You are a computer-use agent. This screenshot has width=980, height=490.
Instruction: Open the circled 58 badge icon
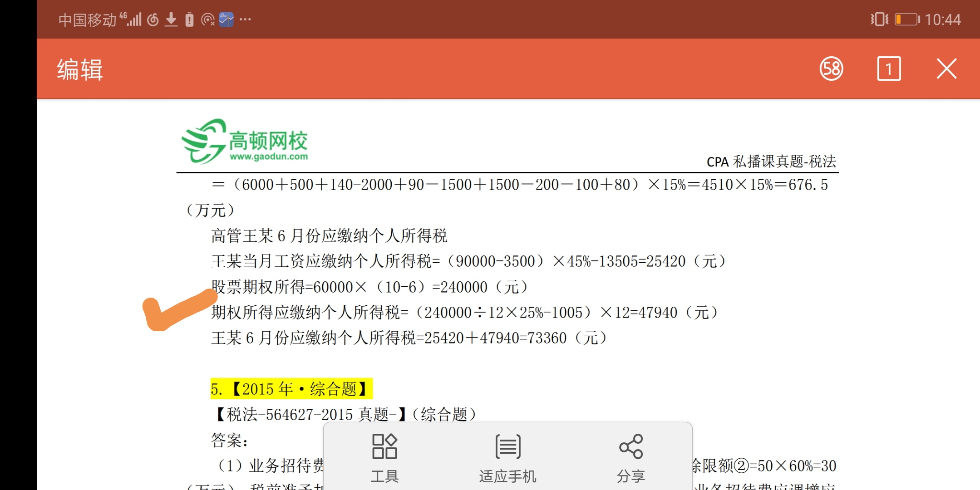click(831, 69)
